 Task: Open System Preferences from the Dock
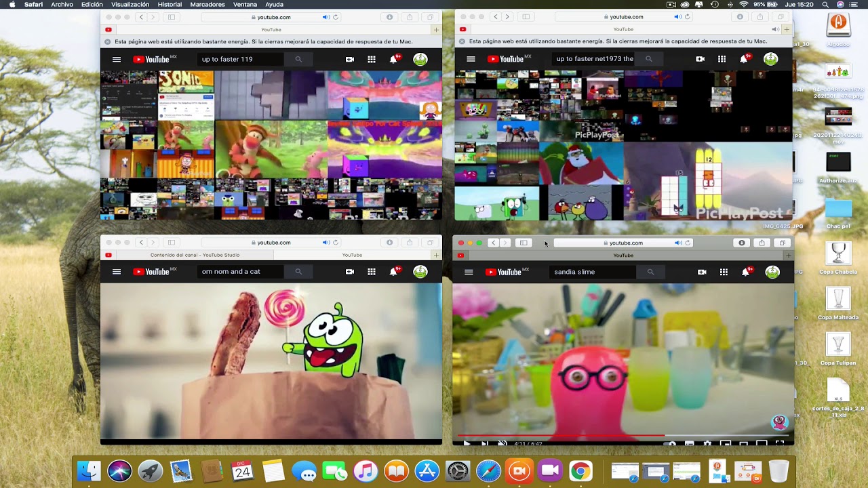click(458, 471)
